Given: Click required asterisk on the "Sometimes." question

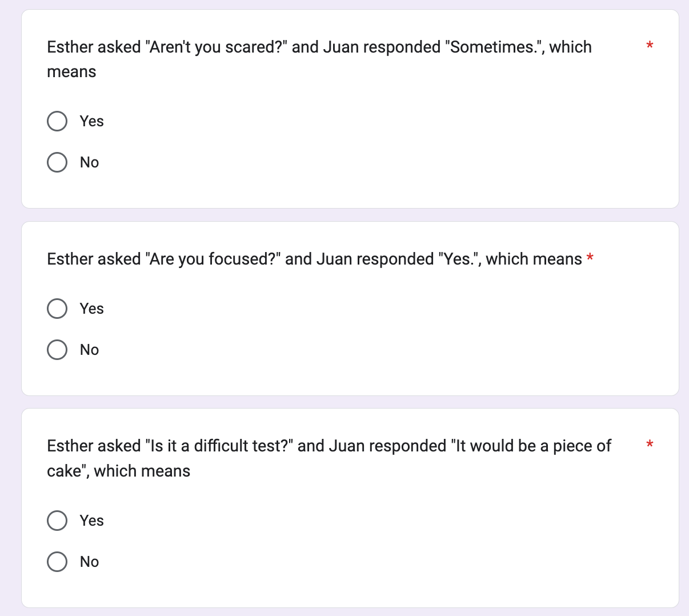Looking at the screenshot, I should pos(650,46).
